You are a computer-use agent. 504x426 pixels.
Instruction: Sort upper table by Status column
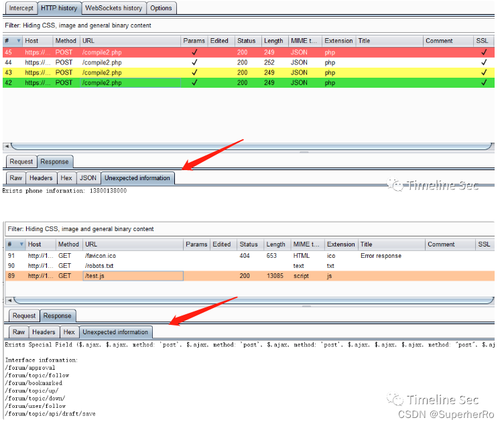pos(247,41)
